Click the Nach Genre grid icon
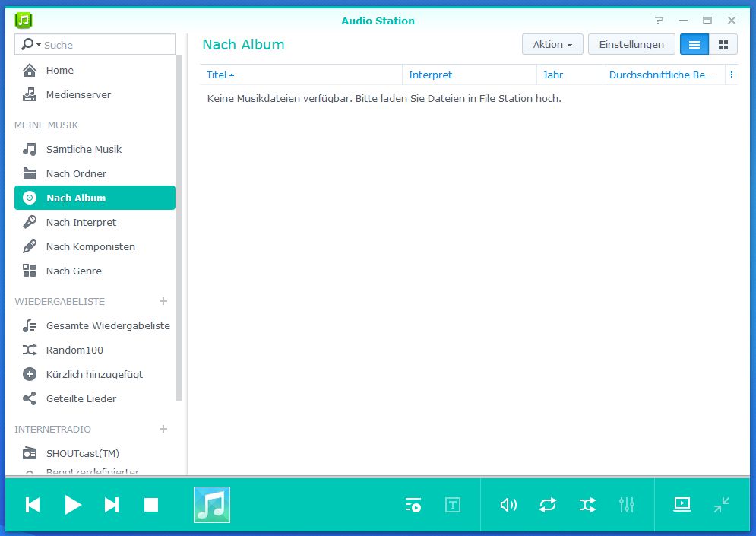 tap(30, 271)
